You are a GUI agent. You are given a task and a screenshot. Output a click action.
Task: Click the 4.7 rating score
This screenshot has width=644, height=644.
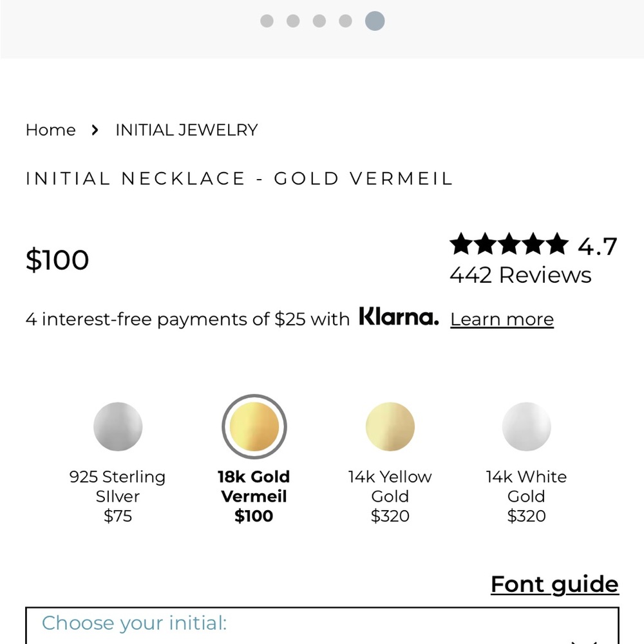(598, 247)
